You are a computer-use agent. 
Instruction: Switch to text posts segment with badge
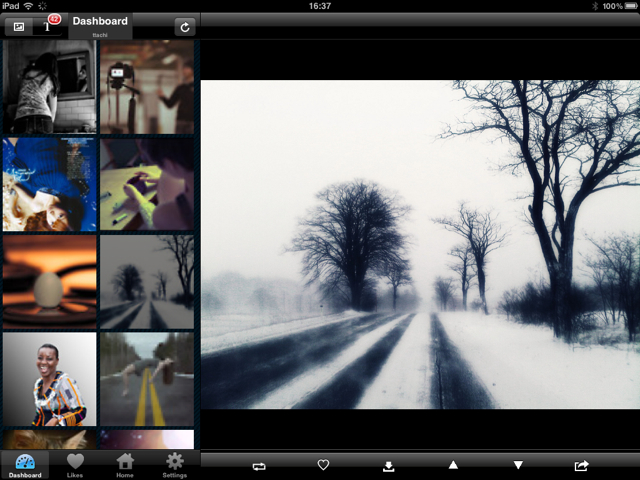click(47, 26)
